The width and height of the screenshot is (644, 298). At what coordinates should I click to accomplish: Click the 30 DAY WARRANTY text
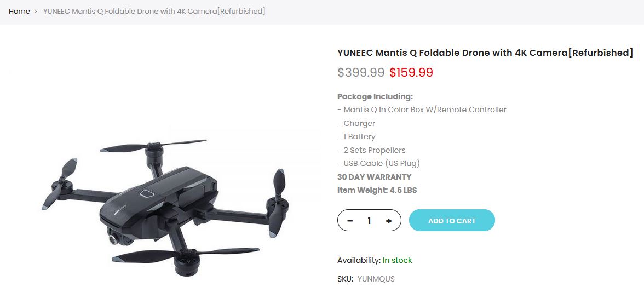[x=374, y=177]
